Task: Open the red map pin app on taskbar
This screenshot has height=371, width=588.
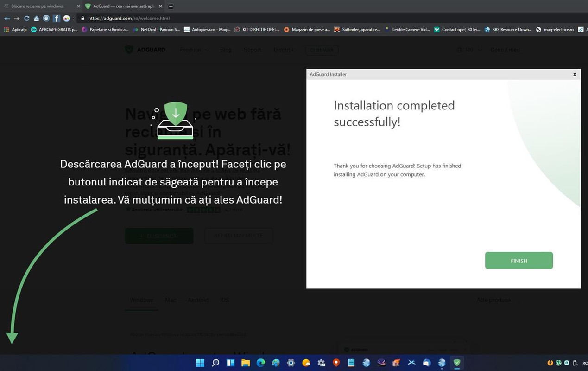Action: [x=336, y=363]
